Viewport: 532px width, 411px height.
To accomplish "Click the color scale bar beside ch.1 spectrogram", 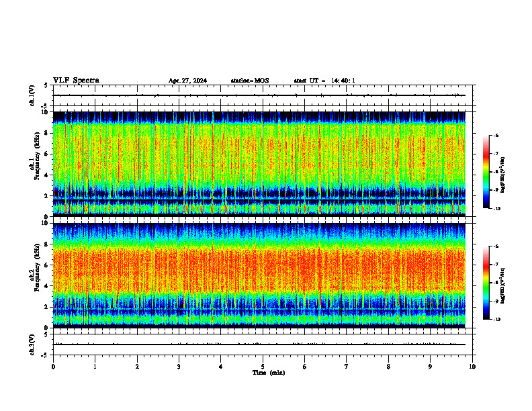I will point(486,172).
